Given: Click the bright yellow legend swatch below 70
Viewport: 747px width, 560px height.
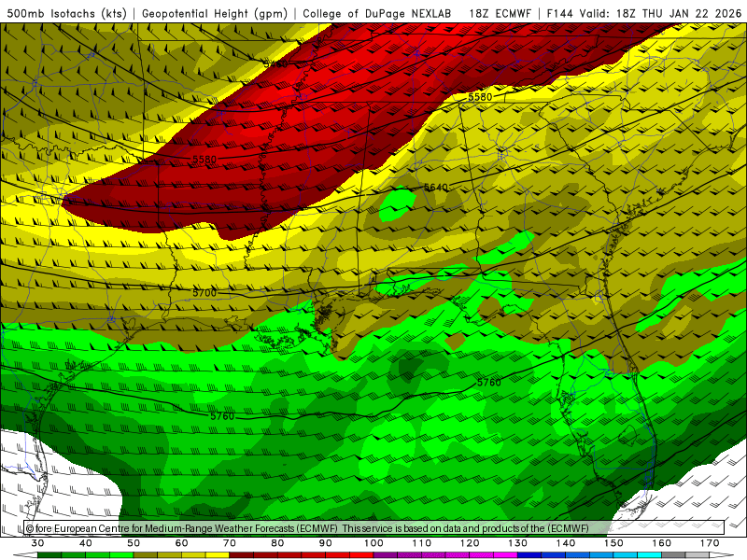Looking at the screenshot, I should [218, 555].
